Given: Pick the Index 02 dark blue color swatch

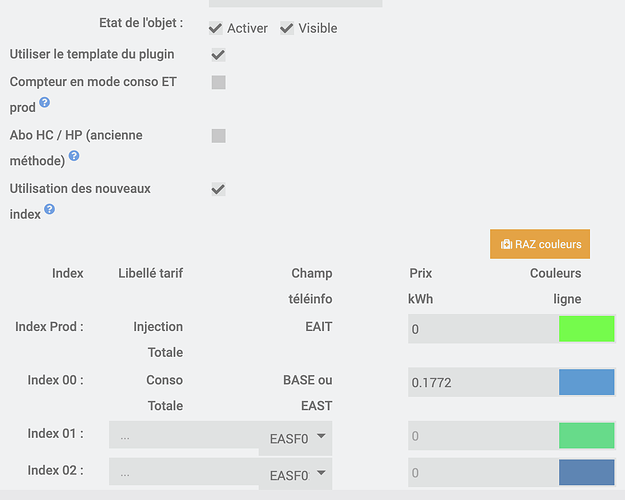Looking at the screenshot, I should pos(587,472).
